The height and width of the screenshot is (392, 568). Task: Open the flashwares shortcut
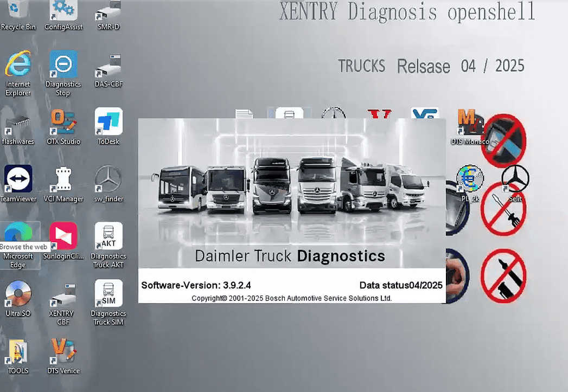coord(18,122)
